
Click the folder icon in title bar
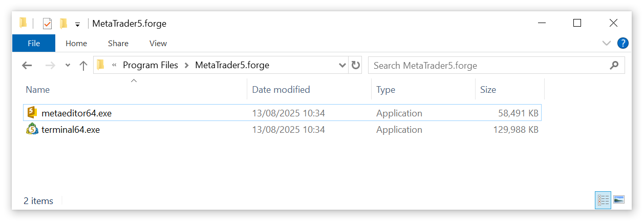[x=23, y=23]
